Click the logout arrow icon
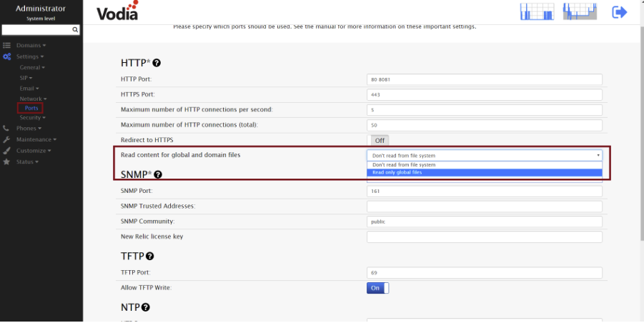Screen dimensions: 644x323 click(619, 12)
